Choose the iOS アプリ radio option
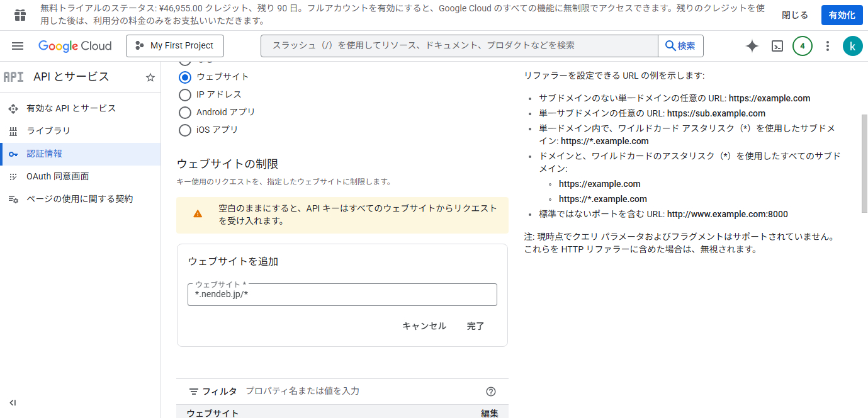 pyautogui.click(x=185, y=130)
